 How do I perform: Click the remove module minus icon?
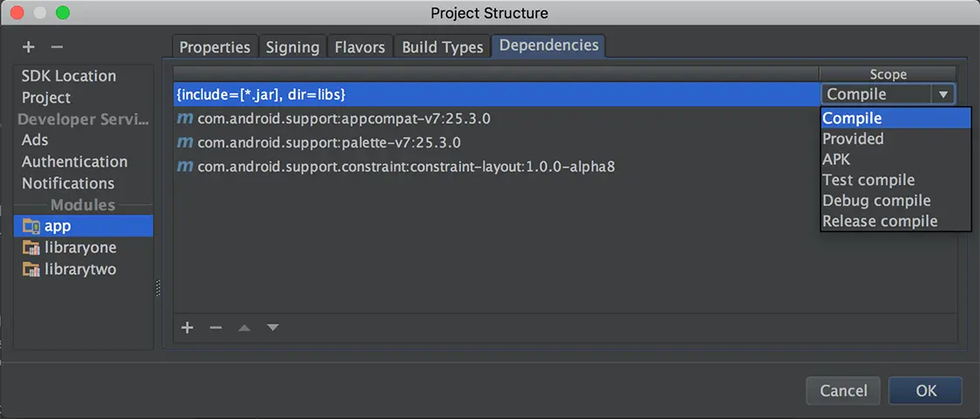(57, 46)
